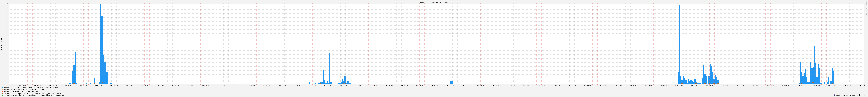The width and height of the screenshot is (868, 97).
Task: Click the red link congestion legend swatch
Action: pyautogui.click(x=3, y=91)
